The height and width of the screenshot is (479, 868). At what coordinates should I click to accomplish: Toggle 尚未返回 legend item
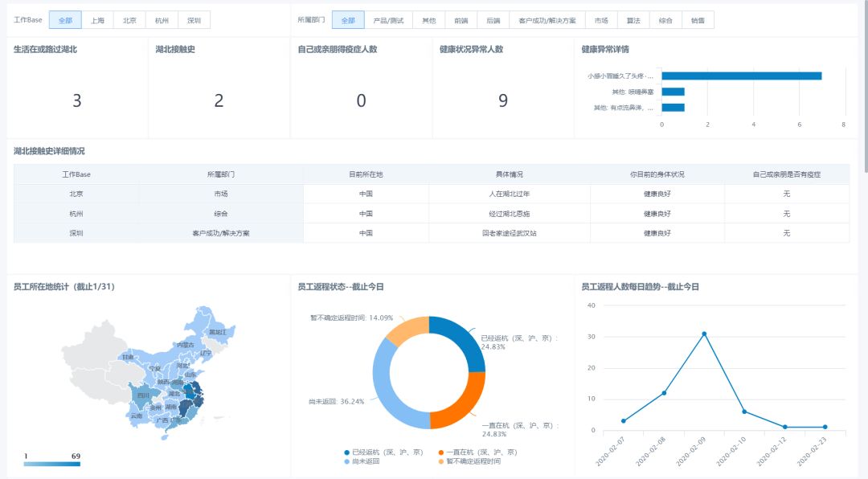(x=362, y=461)
